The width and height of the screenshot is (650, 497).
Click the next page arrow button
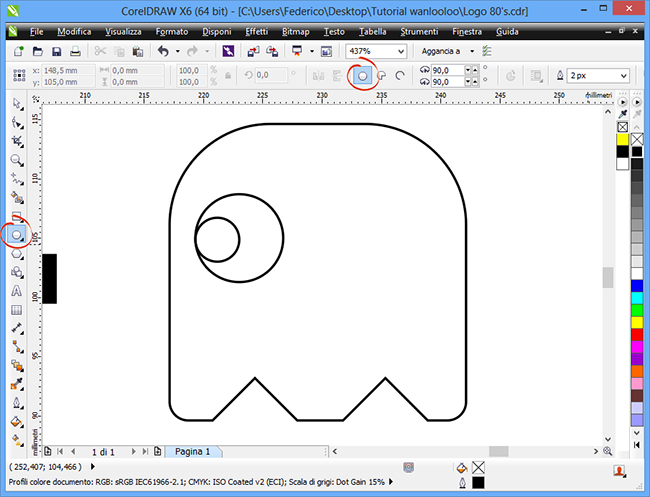point(133,451)
